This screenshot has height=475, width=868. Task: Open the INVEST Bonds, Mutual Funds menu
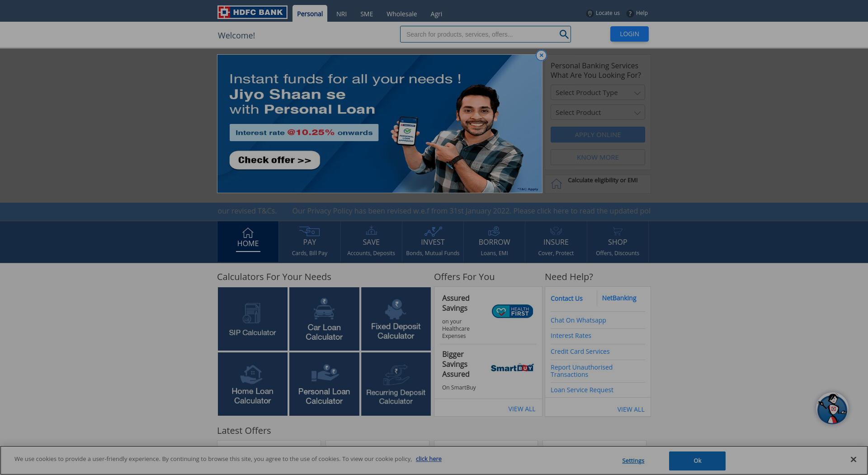pyautogui.click(x=433, y=242)
